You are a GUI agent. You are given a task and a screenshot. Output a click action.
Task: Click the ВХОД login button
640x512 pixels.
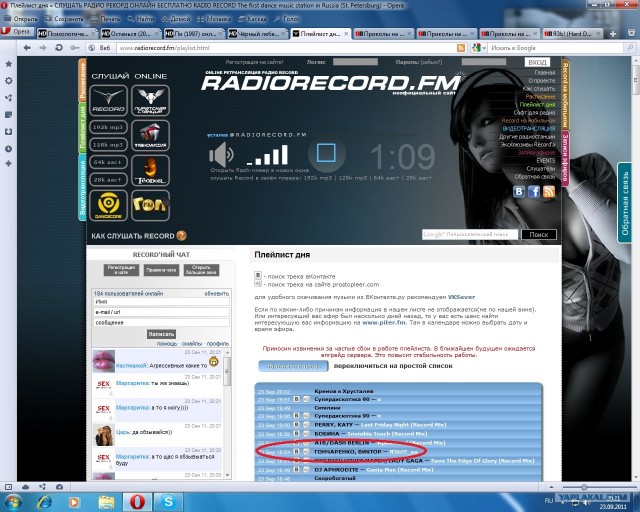pos(537,62)
